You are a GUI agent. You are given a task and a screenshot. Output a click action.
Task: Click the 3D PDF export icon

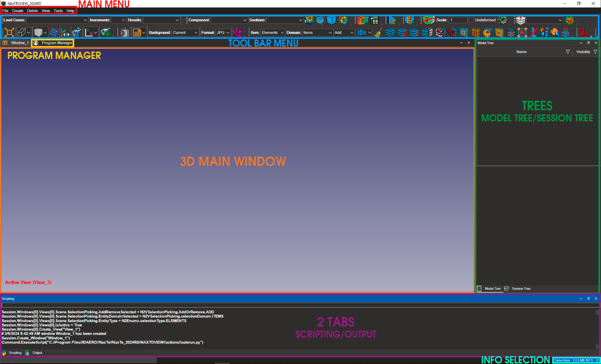pyautogui.click(x=583, y=32)
